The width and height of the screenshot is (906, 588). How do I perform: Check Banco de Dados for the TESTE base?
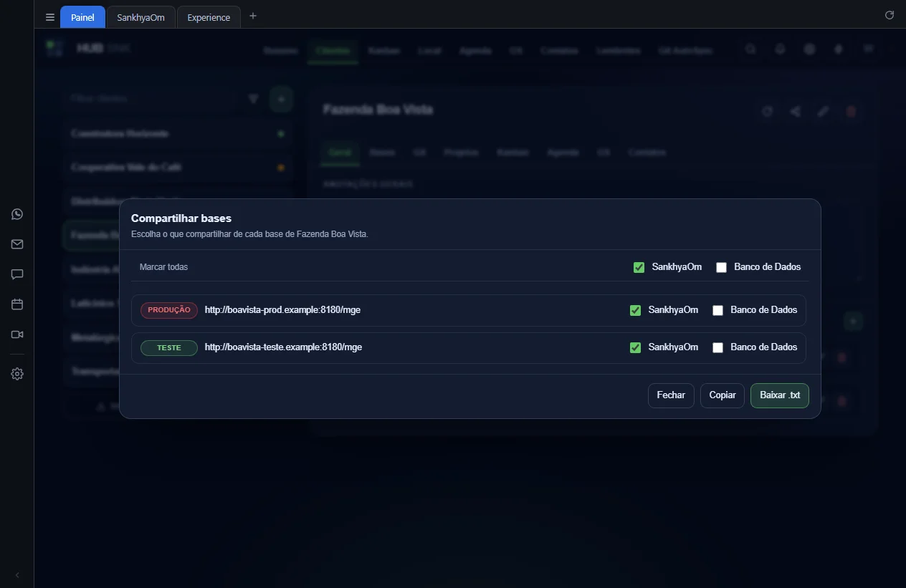pyautogui.click(x=717, y=347)
